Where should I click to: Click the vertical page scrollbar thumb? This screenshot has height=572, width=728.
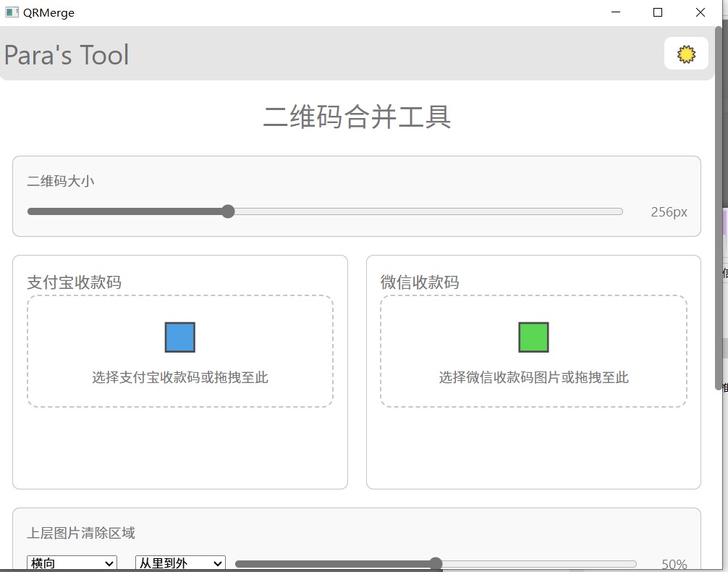[719, 208]
